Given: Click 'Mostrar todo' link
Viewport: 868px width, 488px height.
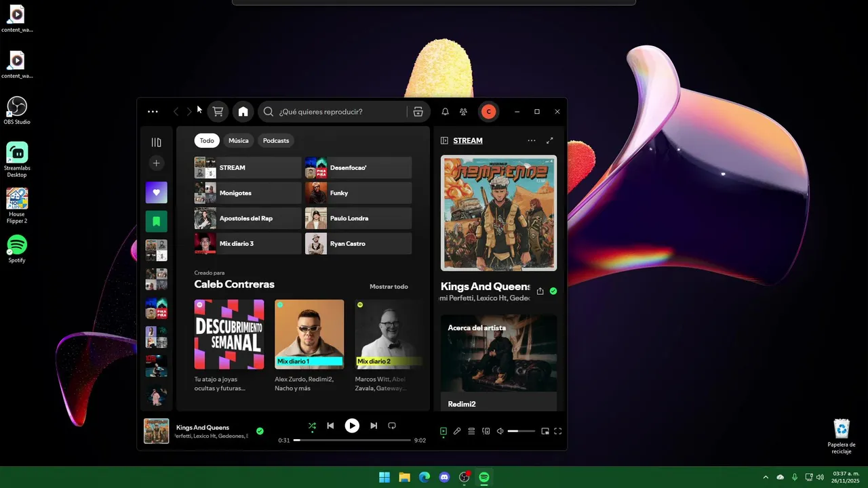Looking at the screenshot, I should [x=389, y=287].
